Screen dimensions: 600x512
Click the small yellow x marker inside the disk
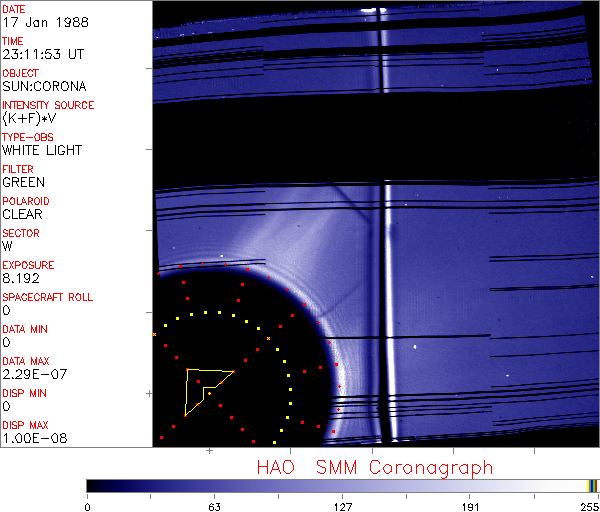269,339
